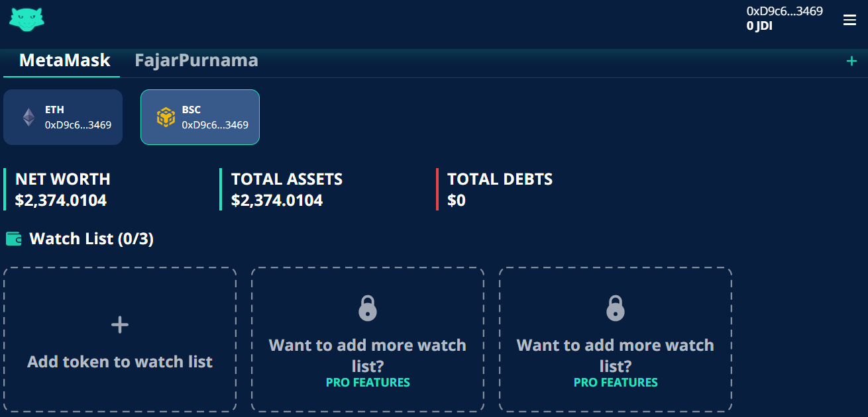The width and height of the screenshot is (868, 417).
Task: Click the 0xD9c6...3469 address in the header
Action: click(x=785, y=11)
